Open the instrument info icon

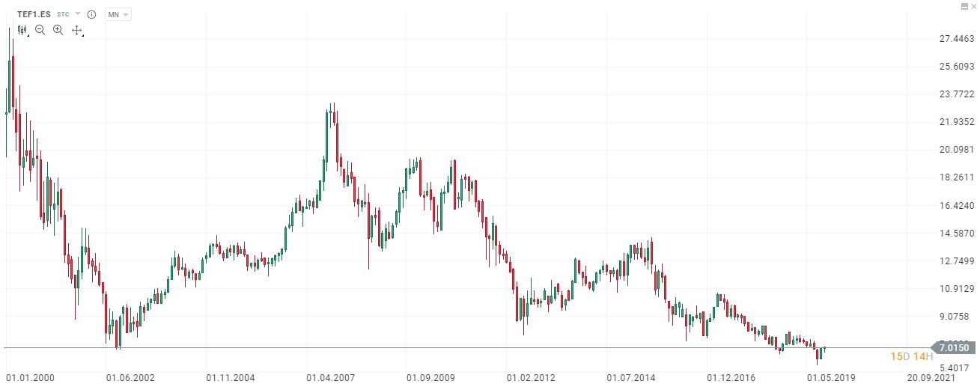tap(91, 14)
